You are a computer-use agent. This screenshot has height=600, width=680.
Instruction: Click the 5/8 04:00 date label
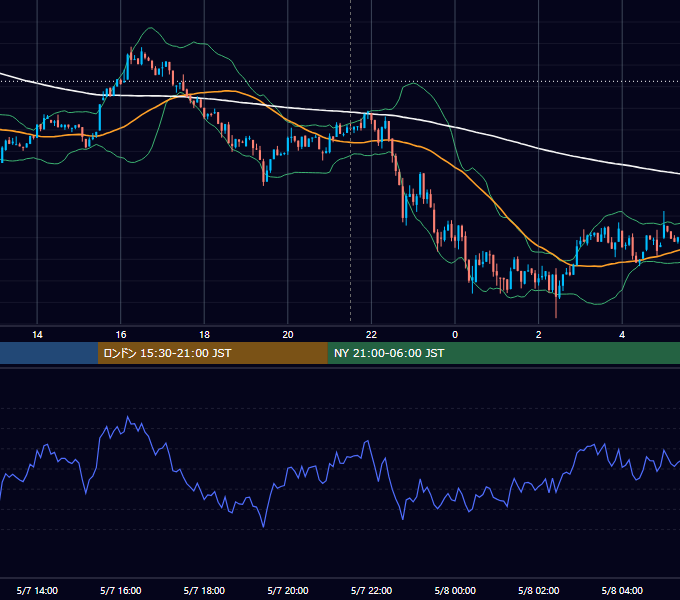tap(622, 590)
